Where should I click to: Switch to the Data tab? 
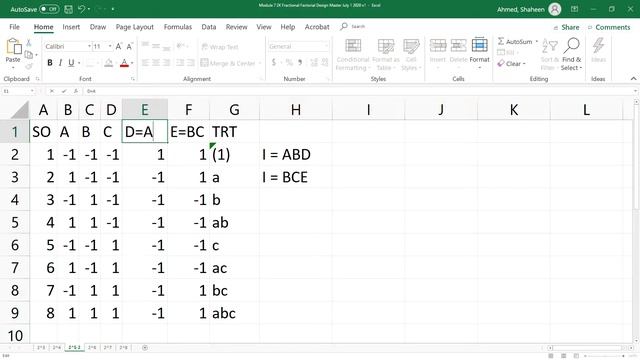coord(209,27)
